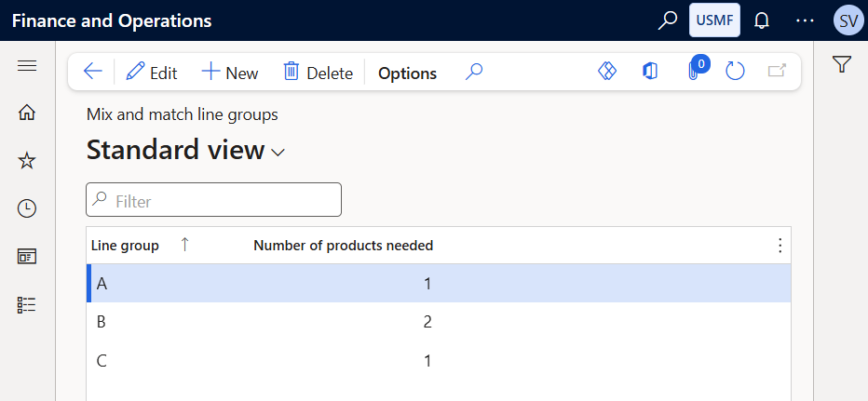
Task: Open Modules list icon in sidebar
Action: click(27, 304)
